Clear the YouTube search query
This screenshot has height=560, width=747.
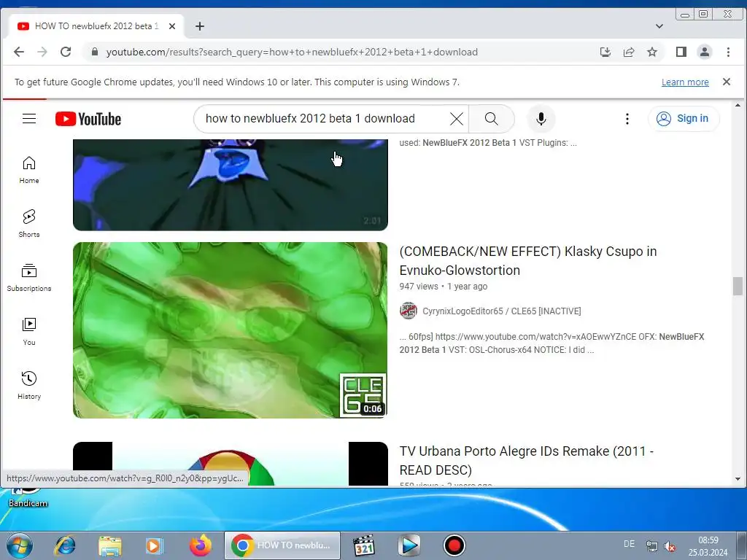[457, 119]
